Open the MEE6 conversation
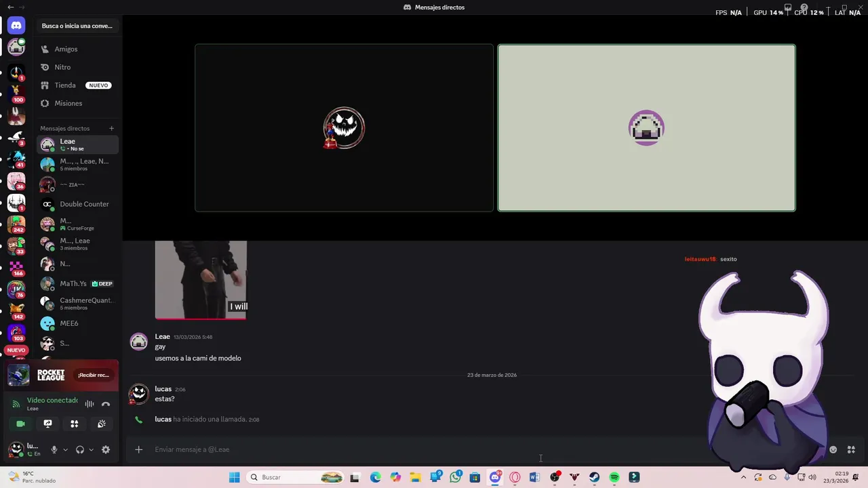868x488 pixels. [x=77, y=323]
